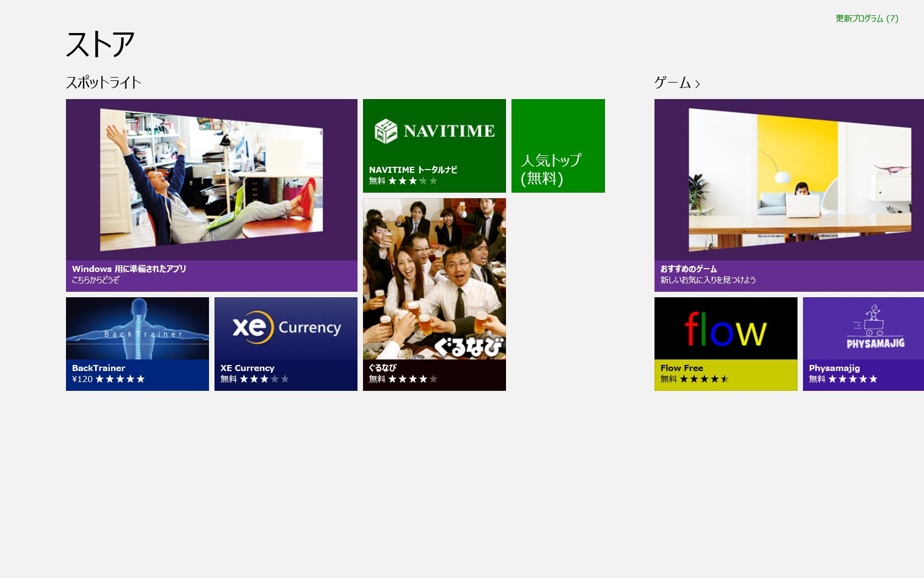This screenshot has width=924, height=578.
Task: Click the Physamajig star rating
Action: pos(853,379)
